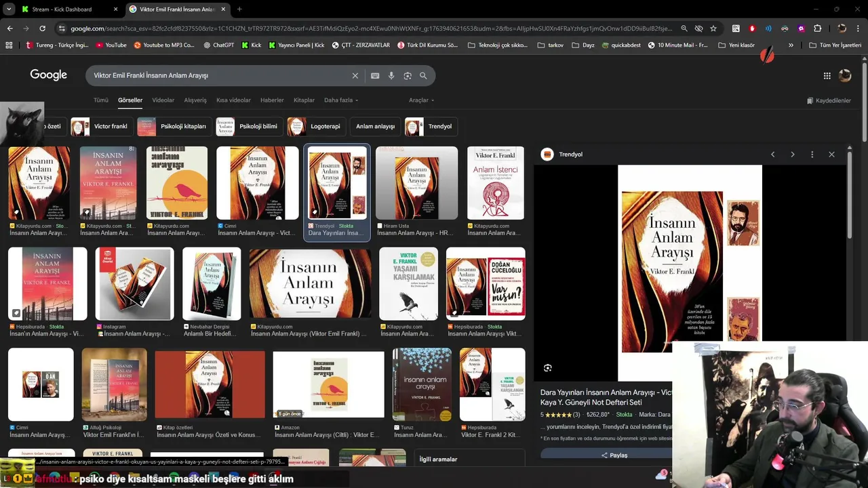The width and height of the screenshot is (868, 488).
Task: Open the tab search dropdown arrow
Action: coord(9,9)
